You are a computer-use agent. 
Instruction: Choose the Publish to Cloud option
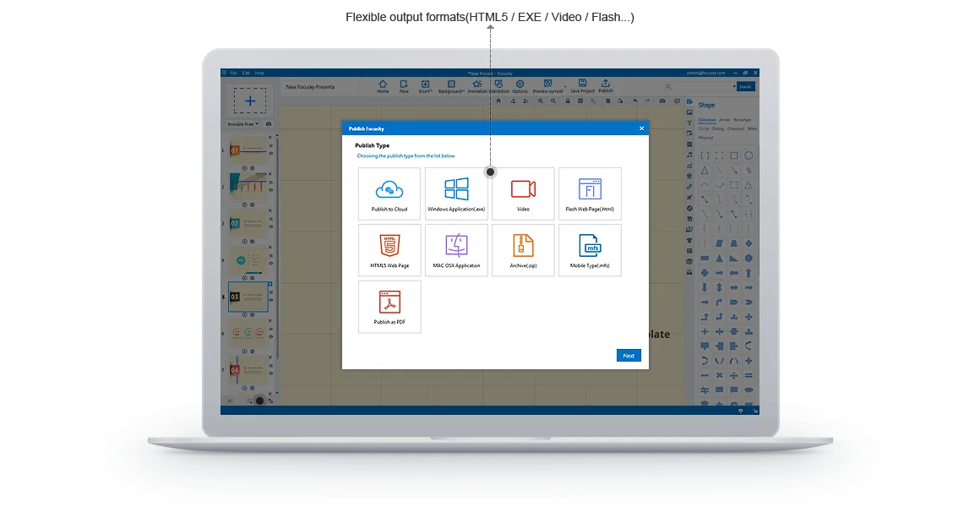(x=389, y=194)
